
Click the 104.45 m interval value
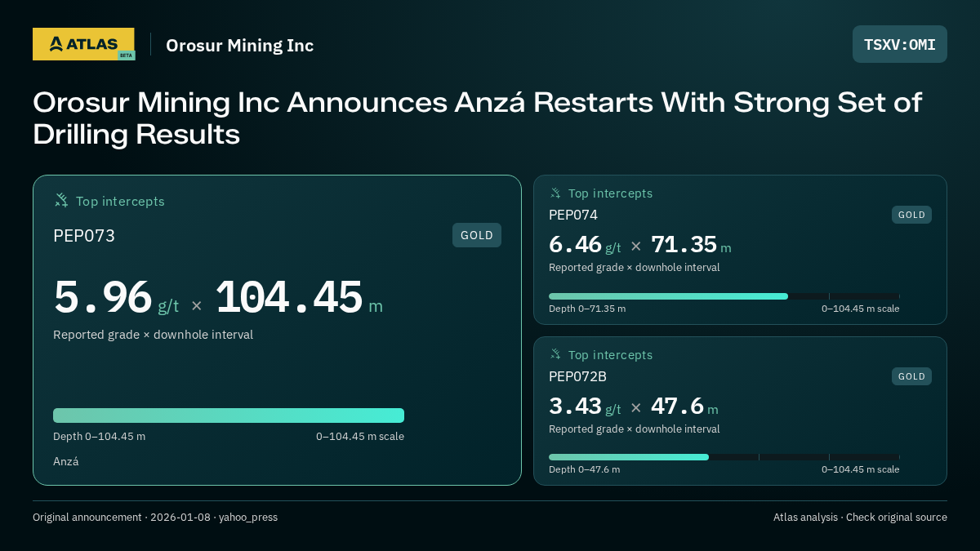tap(299, 298)
